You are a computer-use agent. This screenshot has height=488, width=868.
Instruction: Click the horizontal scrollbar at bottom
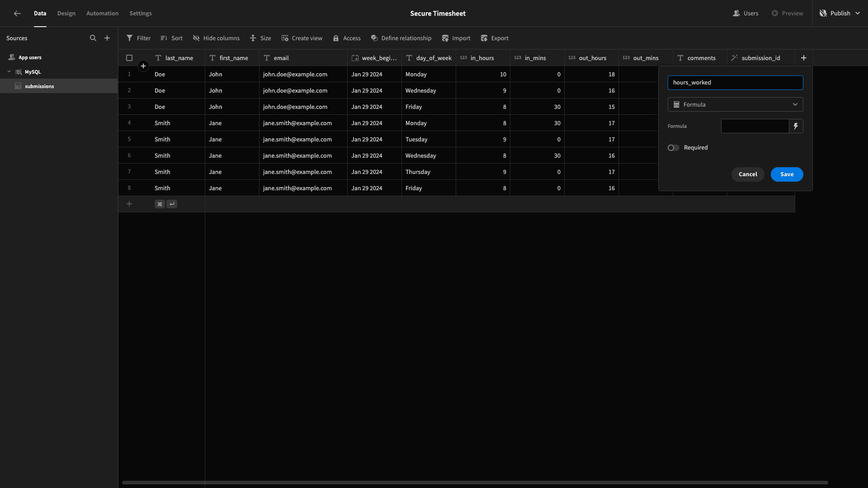475,483
